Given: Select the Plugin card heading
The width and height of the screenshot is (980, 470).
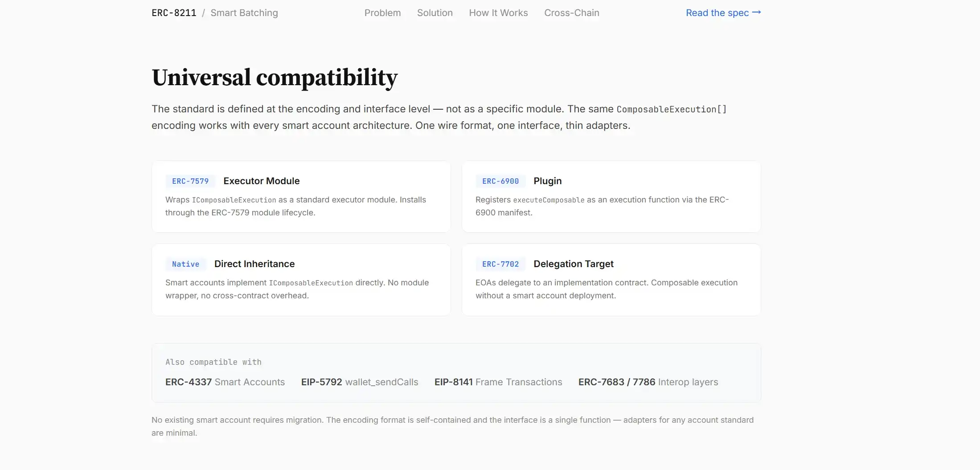Looking at the screenshot, I should (547, 181).
